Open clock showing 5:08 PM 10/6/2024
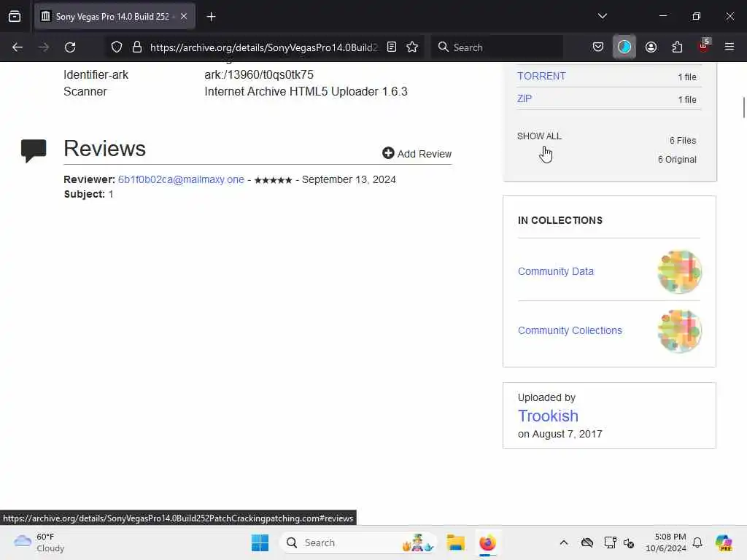The image size is (747, 560). click(666, 542)
